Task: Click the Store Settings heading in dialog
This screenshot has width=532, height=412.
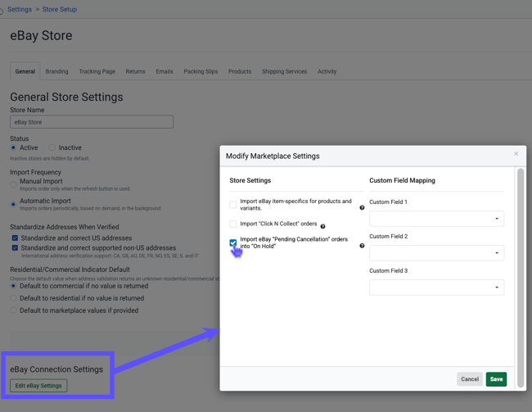Action: pos(250,180)
